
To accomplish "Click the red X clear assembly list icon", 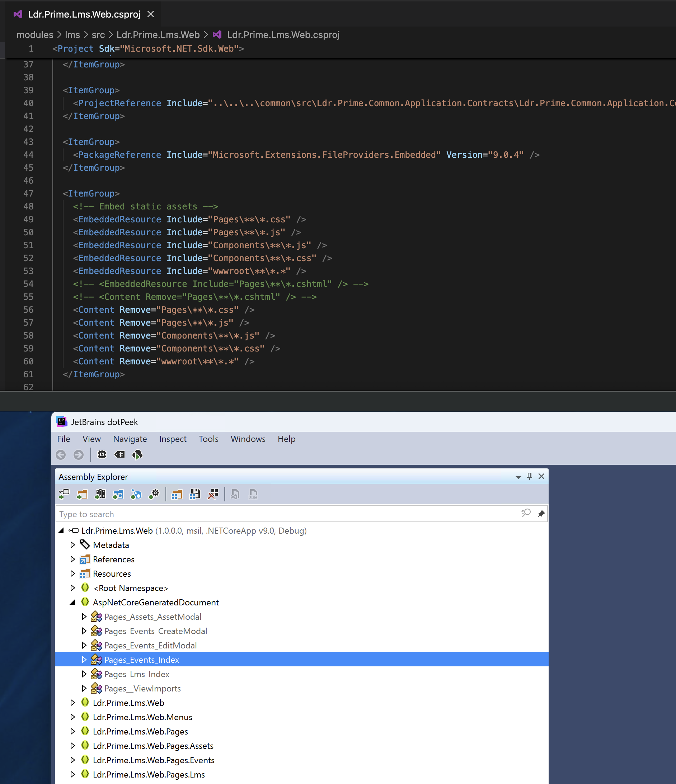I will [213, 494].
